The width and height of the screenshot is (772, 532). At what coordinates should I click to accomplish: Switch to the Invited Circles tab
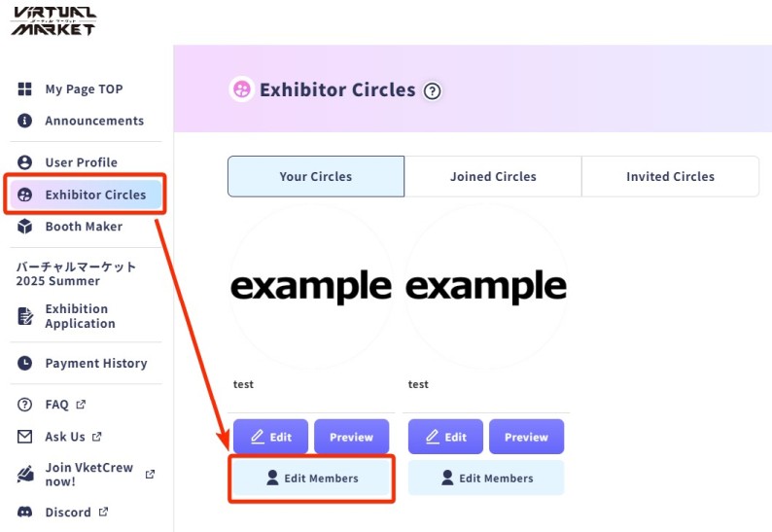pos(670,177)
